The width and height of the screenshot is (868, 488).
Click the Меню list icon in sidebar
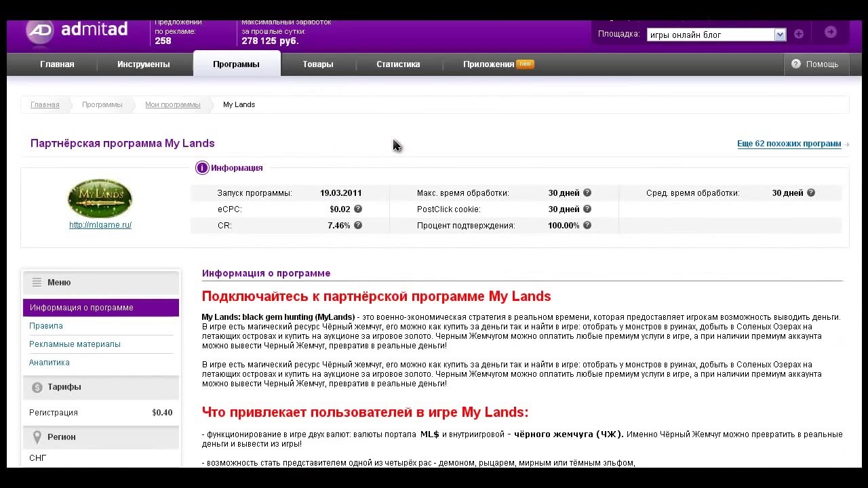pyautogui.click(x=37, y=283)
